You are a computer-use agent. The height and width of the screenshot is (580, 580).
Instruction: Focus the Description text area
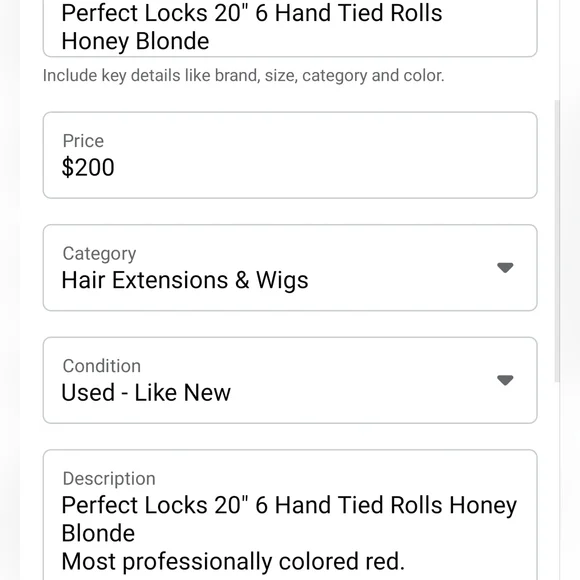pos(290,515)
